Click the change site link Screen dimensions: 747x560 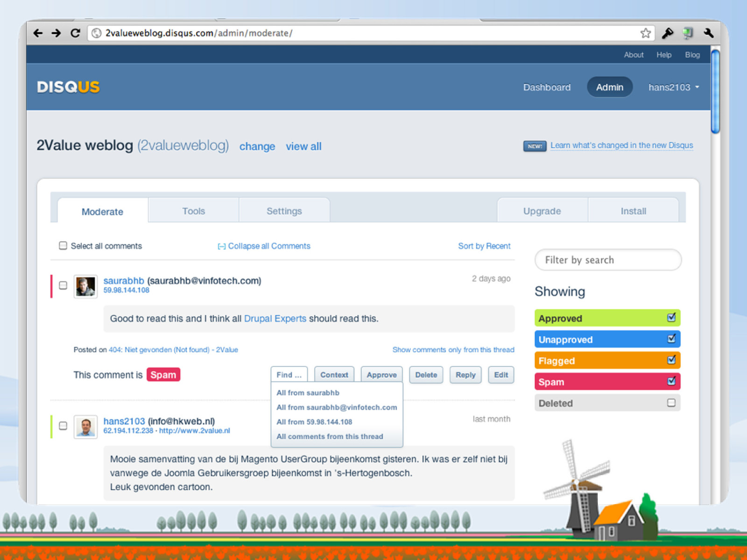(x=257, y=147)
